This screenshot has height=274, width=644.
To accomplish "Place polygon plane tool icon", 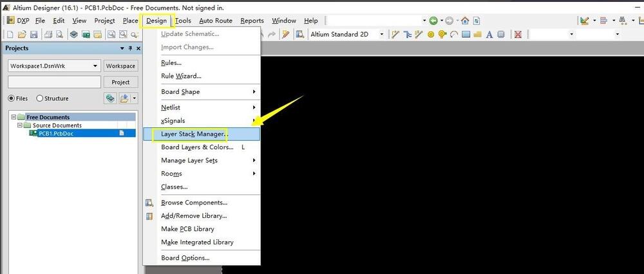I will coord(477,35).
